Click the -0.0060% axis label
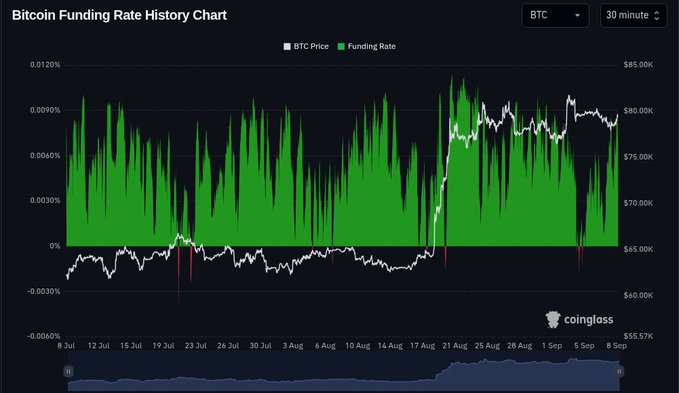 [44, 336]
